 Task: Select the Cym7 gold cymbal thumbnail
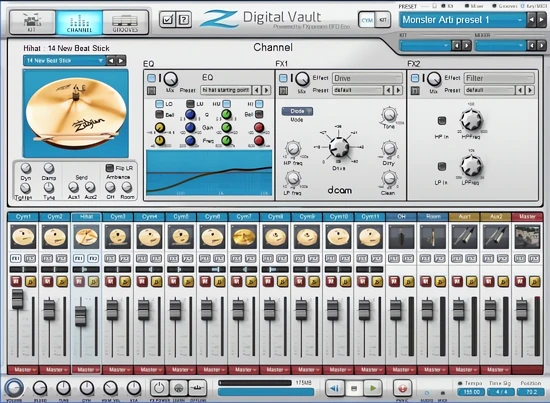[244, 237]
